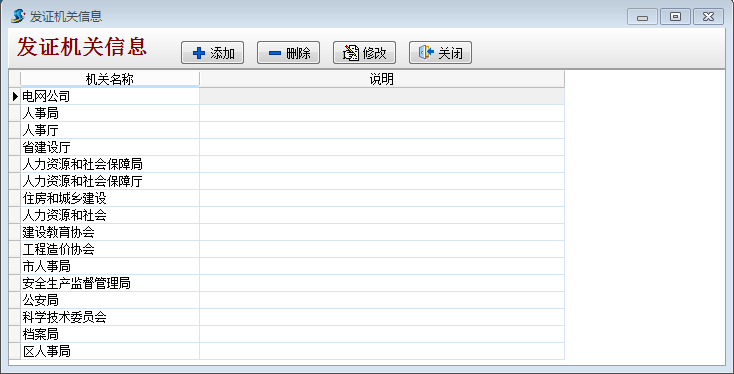Image resolution: width=734 pixels, height=374 pixels.
Task: Select the 档案局 row
Action: pyautogui.click(x=110, y=334)
